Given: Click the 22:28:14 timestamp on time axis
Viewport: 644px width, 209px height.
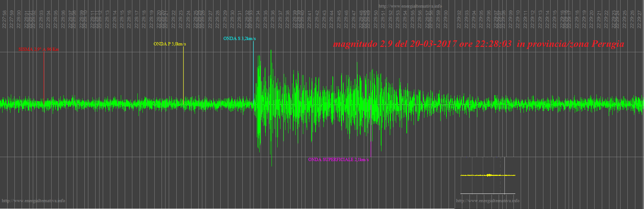Looking at the screenshot, I should [115, 19].
